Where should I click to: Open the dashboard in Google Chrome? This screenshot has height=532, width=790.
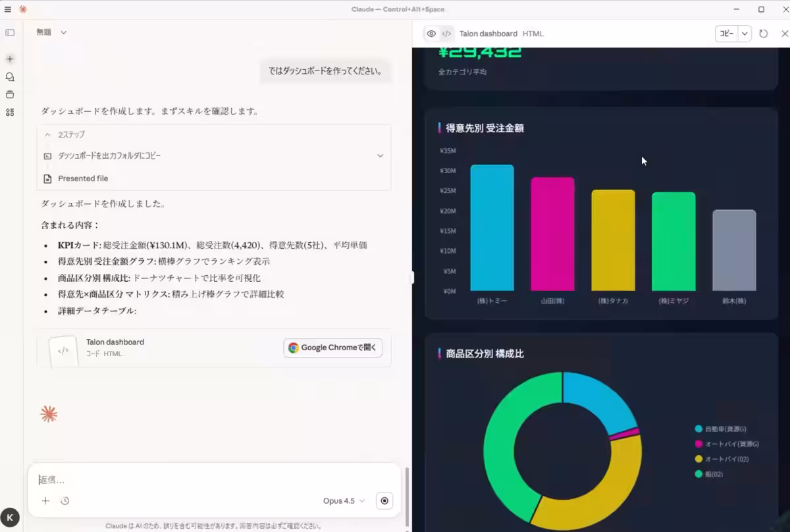pos(332,348)
